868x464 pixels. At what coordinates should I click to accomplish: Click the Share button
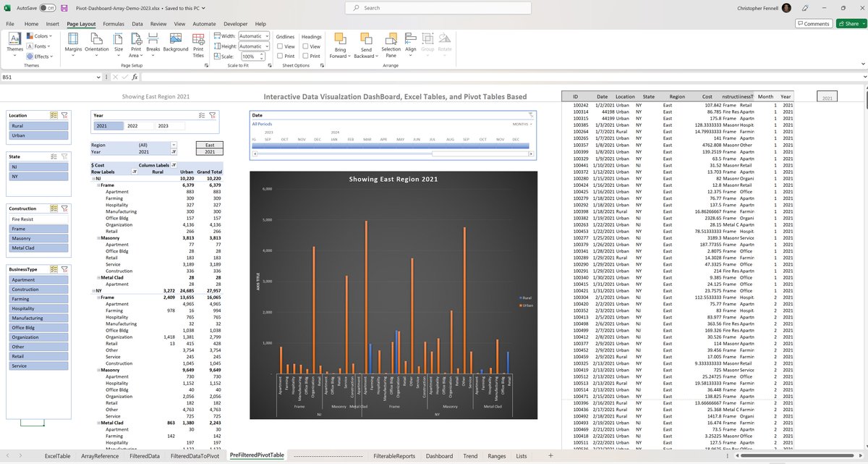(x=847, y=24)
